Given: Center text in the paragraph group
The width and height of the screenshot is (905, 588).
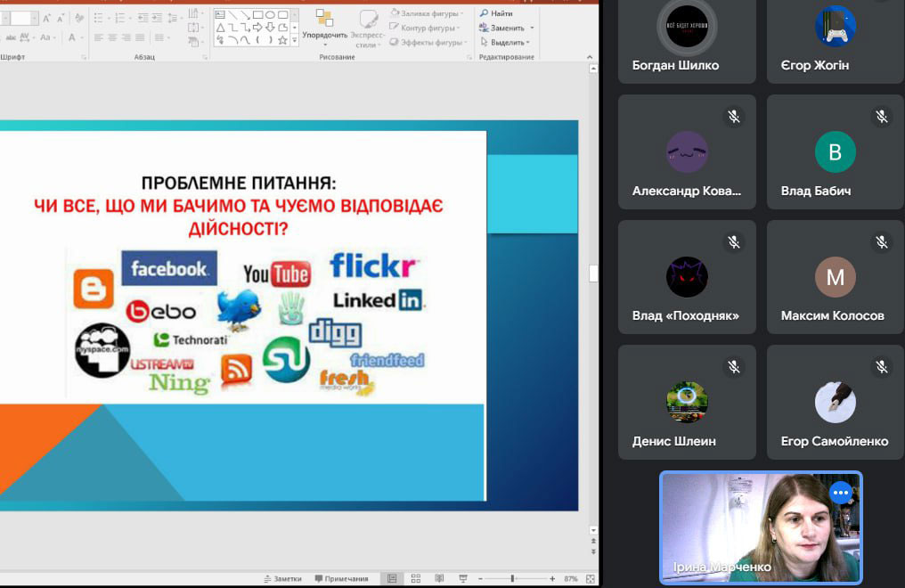Looking at the screenshot, I should point(112,37).
